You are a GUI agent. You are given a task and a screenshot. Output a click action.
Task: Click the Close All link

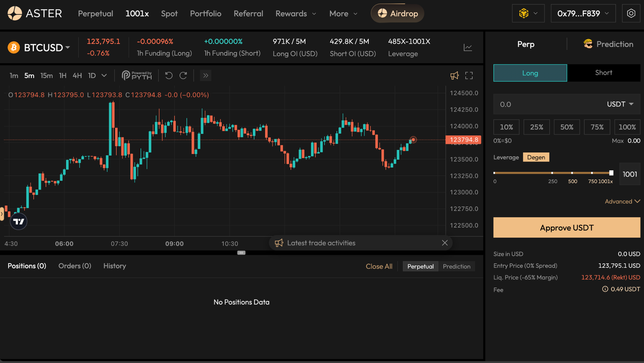[x=379, y=267]
